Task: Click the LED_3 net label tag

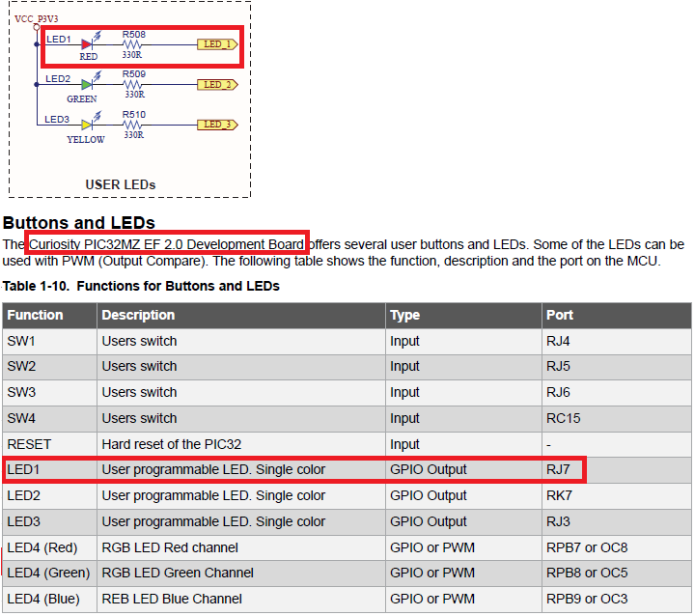Action: tap(217, 125)
